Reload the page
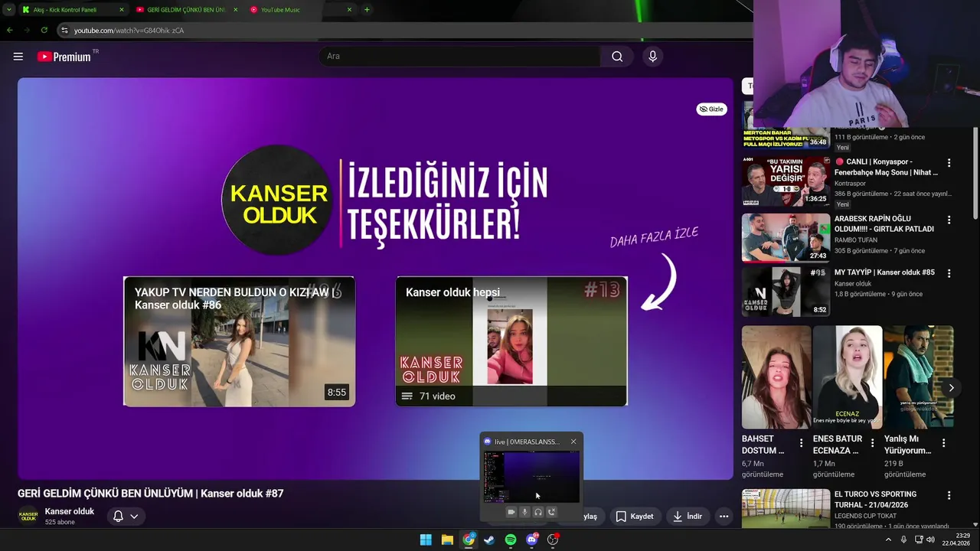 pos(44,30)
